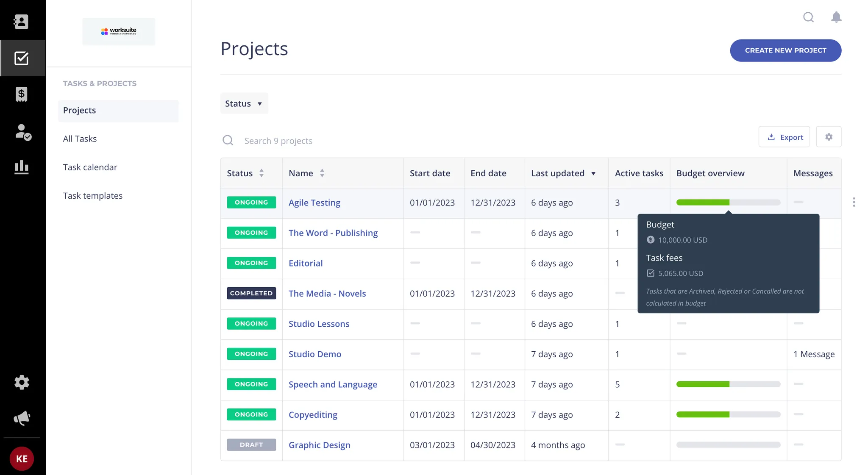Open the reports bar chart icon
Viewport: 868px width, 475px height.
21,167
